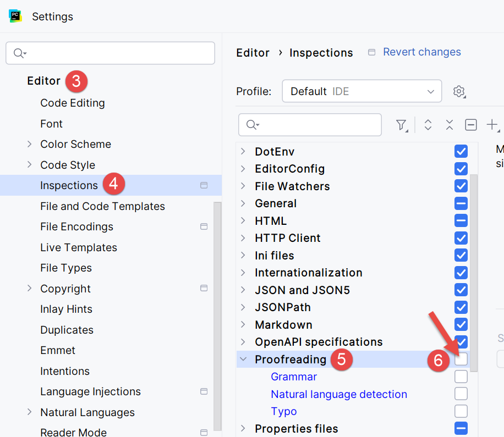This screenshot has width=504, height=437.
Task: Click the Expand All arrows icon
Action: 428,125
